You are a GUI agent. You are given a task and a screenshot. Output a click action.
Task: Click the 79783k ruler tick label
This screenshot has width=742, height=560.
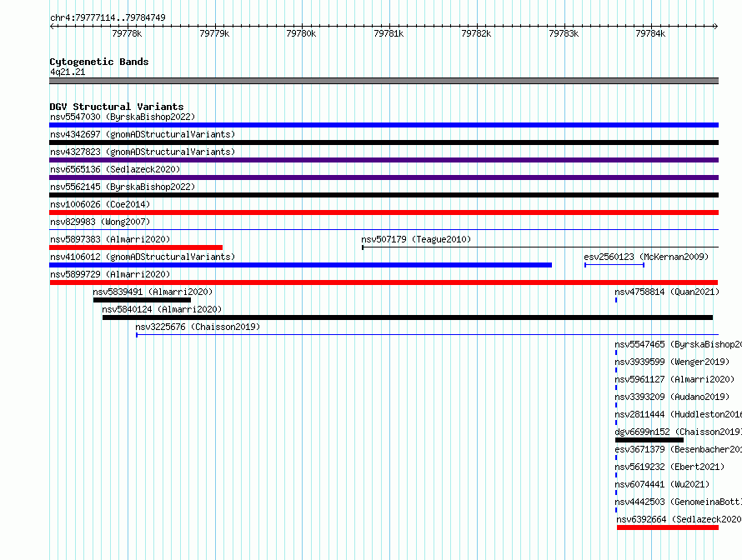[x=564, y=33]
